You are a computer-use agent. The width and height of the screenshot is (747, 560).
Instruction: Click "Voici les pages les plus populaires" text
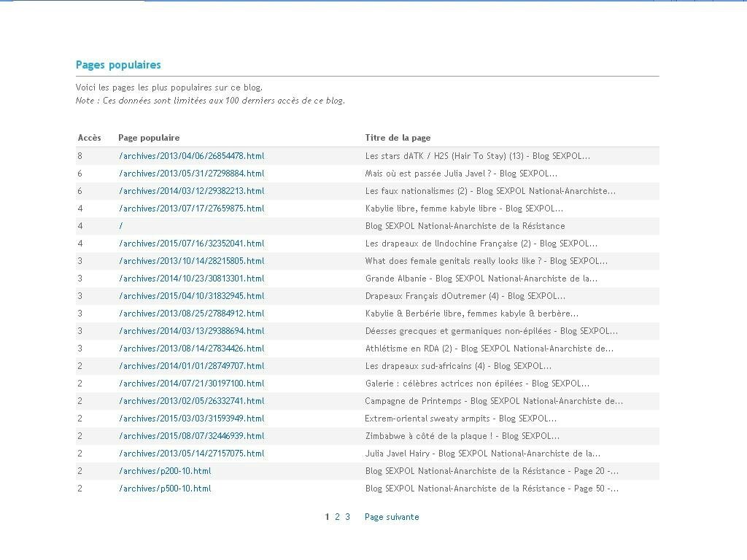pyautogui.click(x=169, y=87)
